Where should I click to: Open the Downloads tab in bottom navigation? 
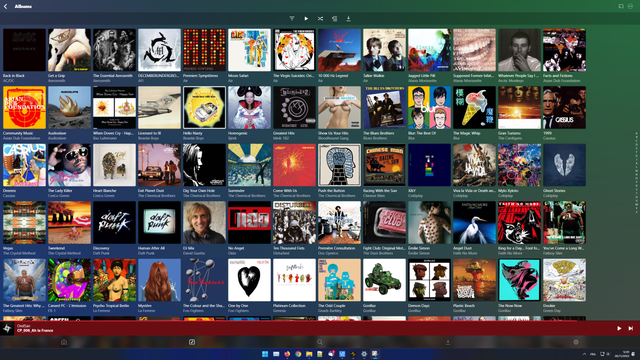(448, 342)
